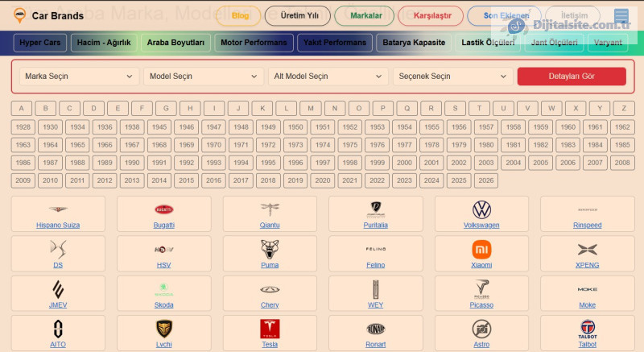The image size is (644, 352).
Task: Click the Rinspeed logo image
Action: (588, 209)
